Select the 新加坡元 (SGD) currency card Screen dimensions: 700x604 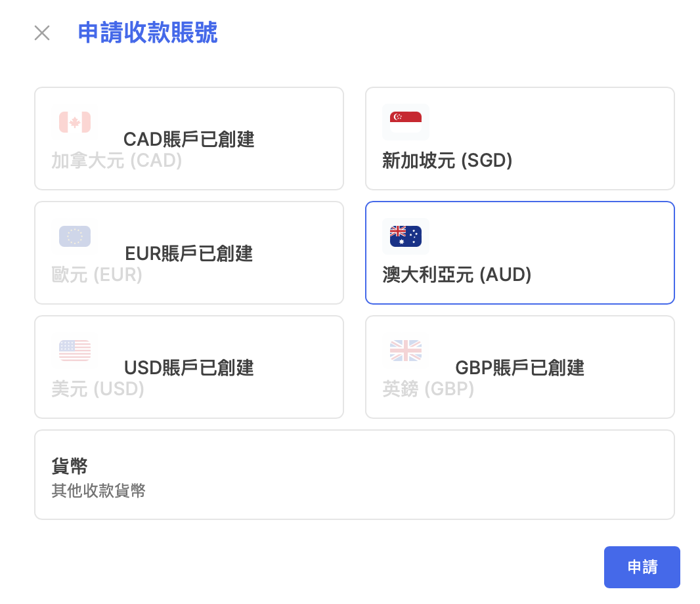coord(519,139)
